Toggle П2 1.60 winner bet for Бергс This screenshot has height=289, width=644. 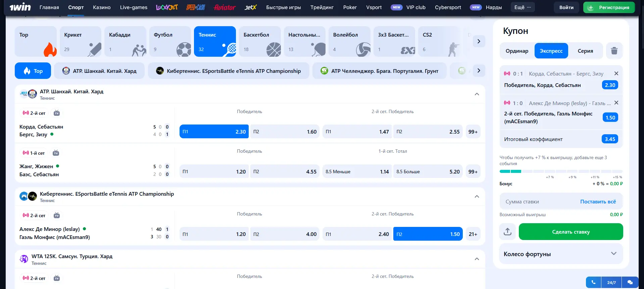point(285,132)
